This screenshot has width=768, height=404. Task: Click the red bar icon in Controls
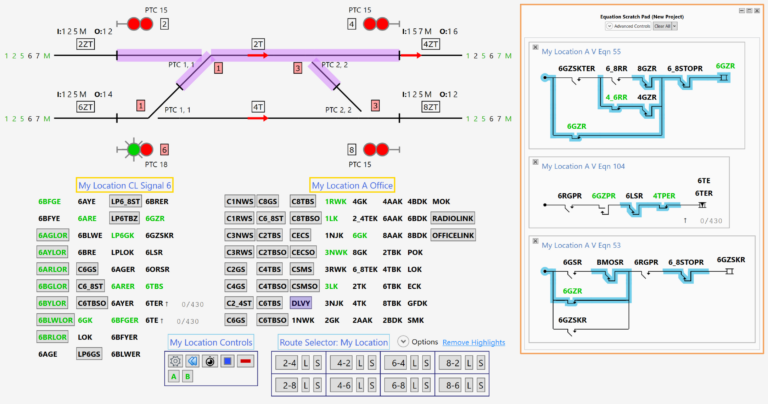coord(246,361)
